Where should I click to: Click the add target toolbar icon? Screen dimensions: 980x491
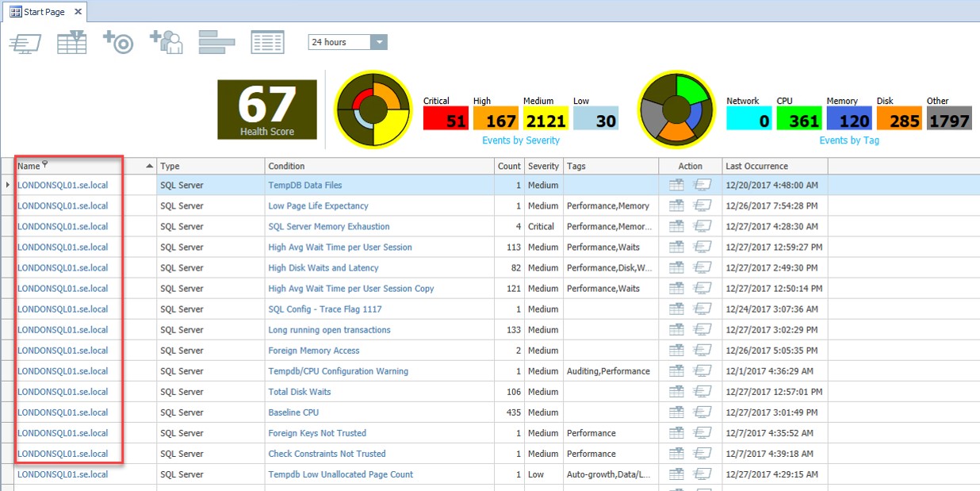point(118,42)
